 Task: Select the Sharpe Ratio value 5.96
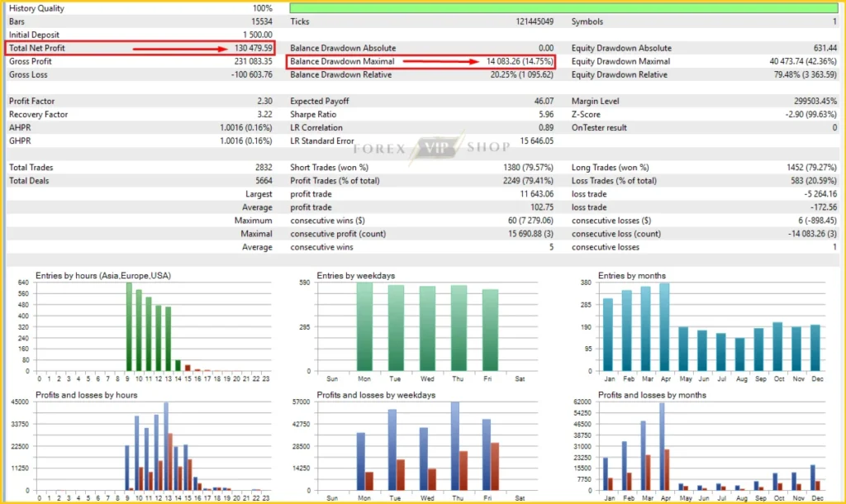(x=545, y=114)
